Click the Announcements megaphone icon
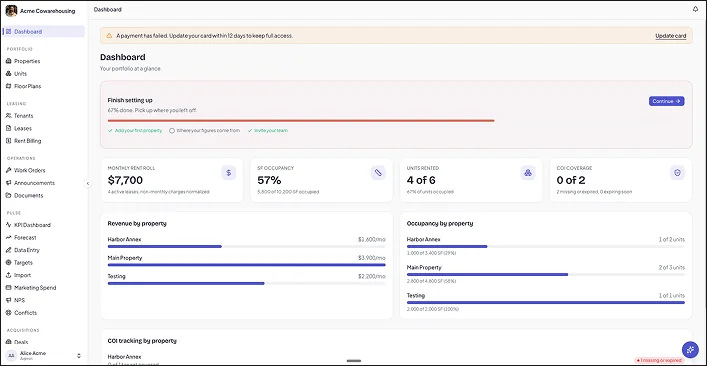 point(8,183)
